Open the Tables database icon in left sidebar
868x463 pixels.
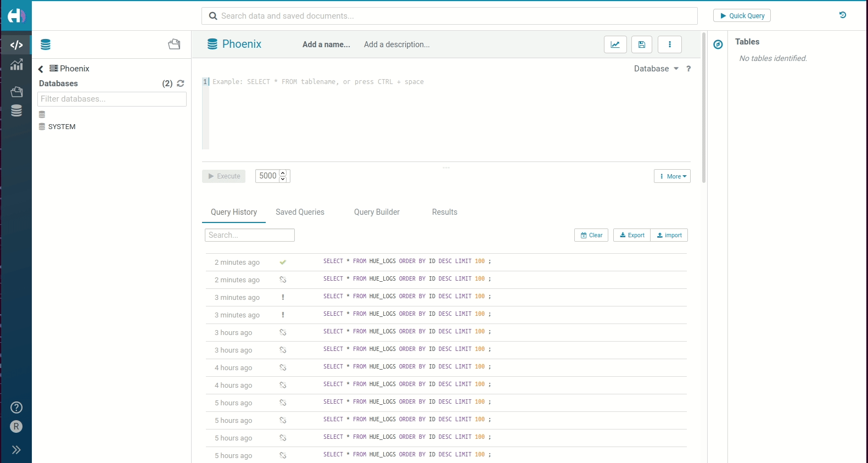click(16, 111)
